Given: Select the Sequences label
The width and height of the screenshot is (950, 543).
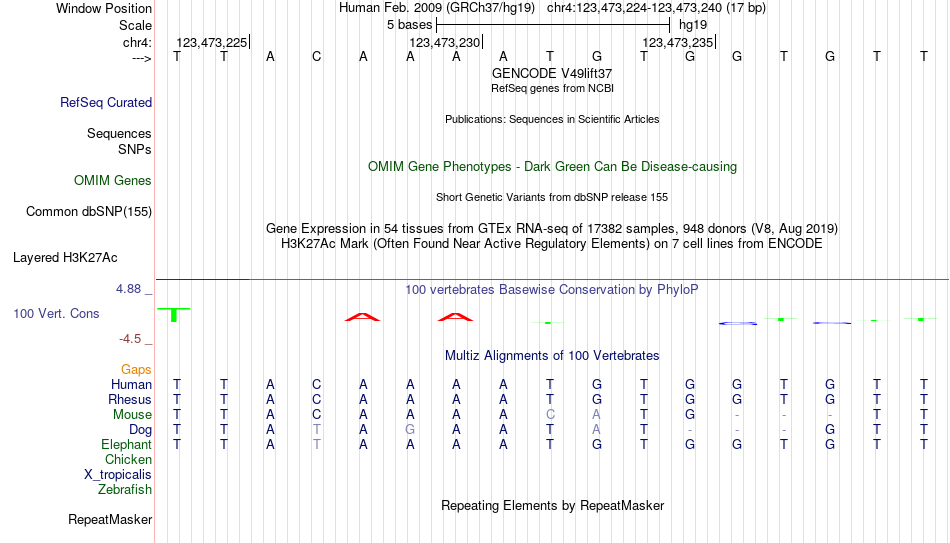Looking at the screenshot, I should 119,133.
